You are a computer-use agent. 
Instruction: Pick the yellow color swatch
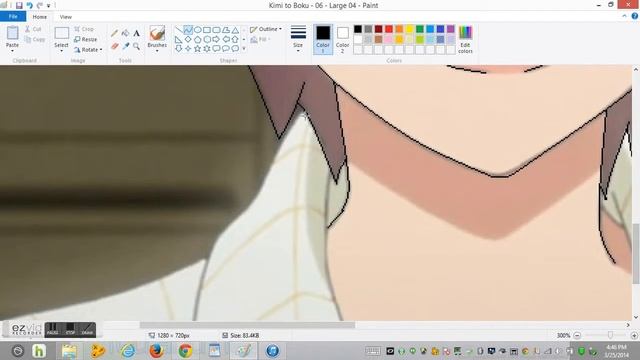click(x=409, y=29)
